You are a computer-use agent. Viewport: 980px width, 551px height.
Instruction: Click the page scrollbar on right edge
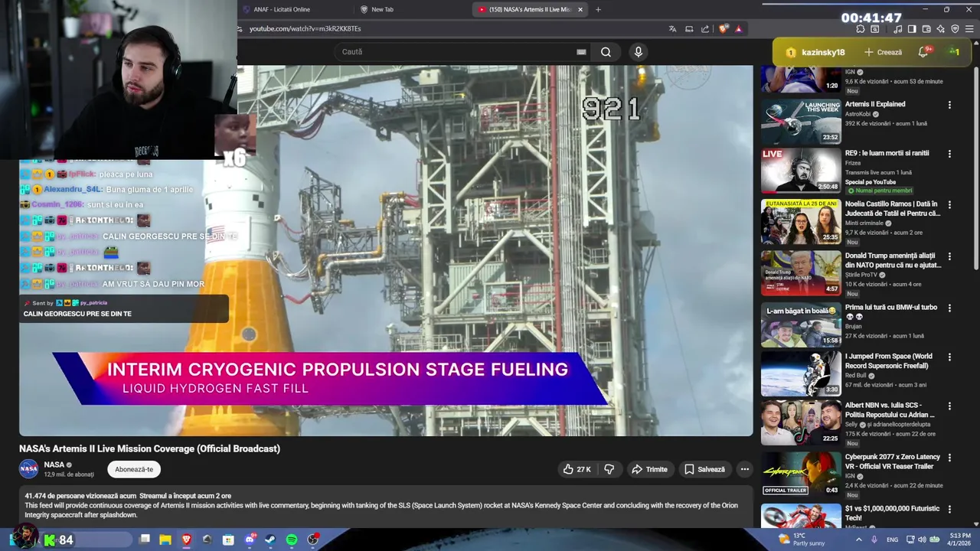975,168
